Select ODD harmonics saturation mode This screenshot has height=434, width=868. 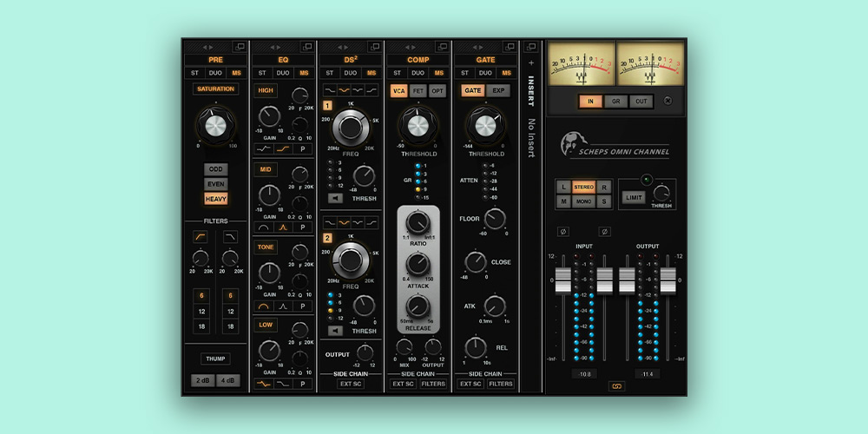coord(216,169)
